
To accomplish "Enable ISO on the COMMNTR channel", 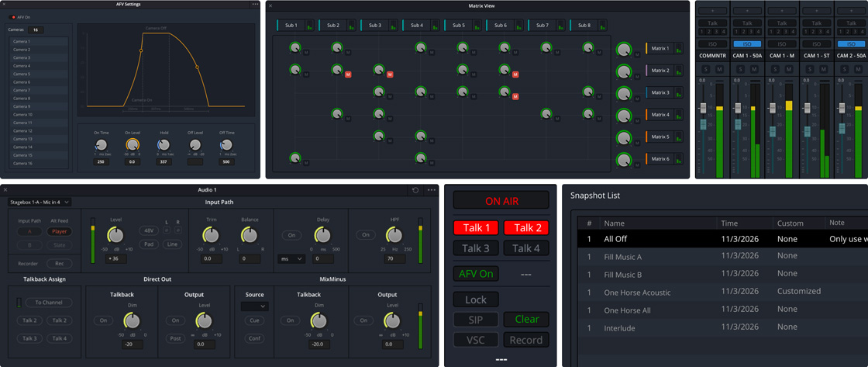I will click(x=712, y=44).
